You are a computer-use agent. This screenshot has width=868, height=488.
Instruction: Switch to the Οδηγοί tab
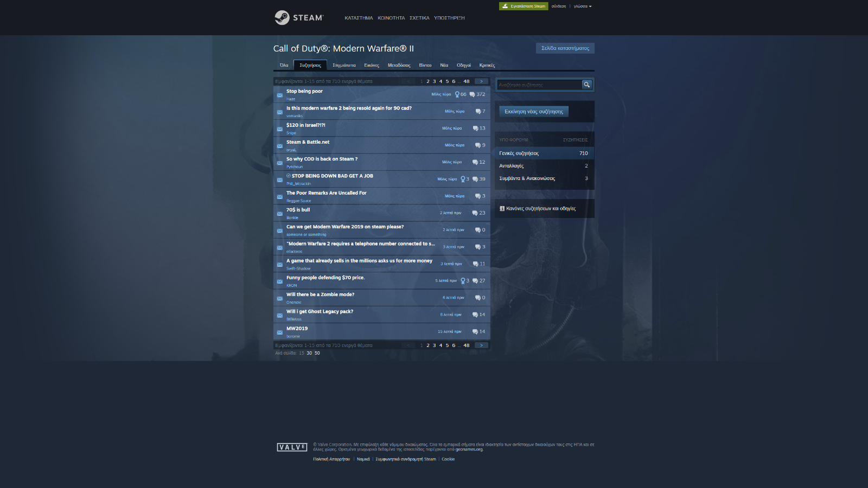pos(464,65)
